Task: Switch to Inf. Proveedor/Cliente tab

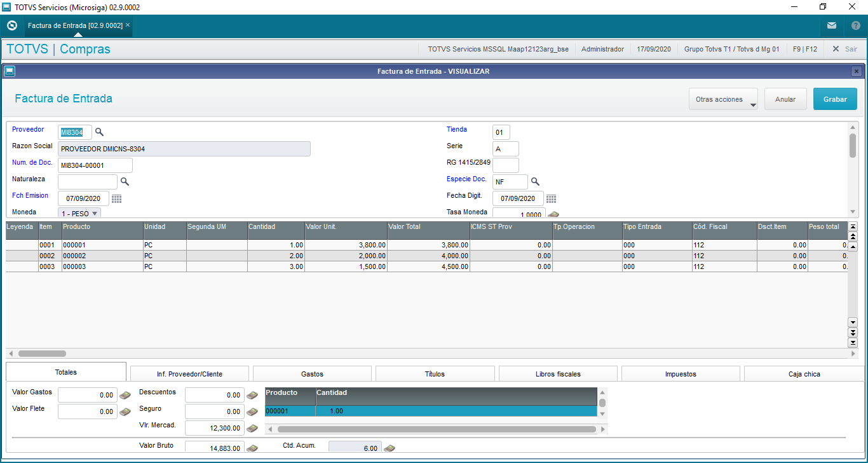Action: [189, 374]
